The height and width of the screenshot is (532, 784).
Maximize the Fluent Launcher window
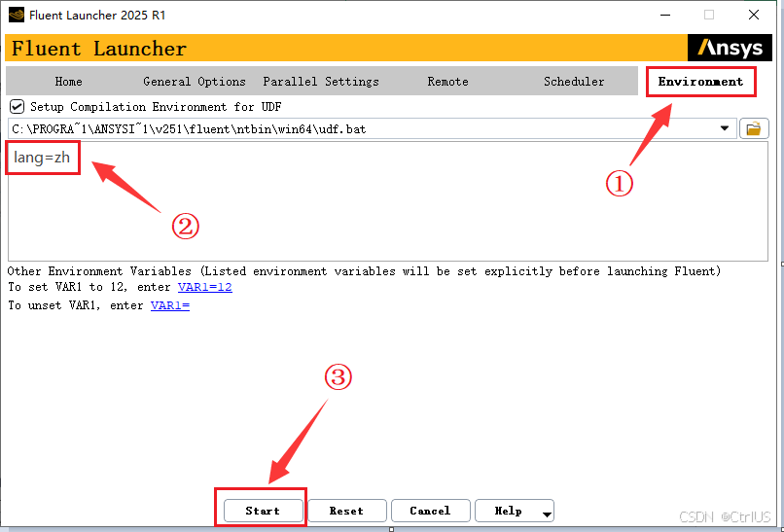pos(709,15)
